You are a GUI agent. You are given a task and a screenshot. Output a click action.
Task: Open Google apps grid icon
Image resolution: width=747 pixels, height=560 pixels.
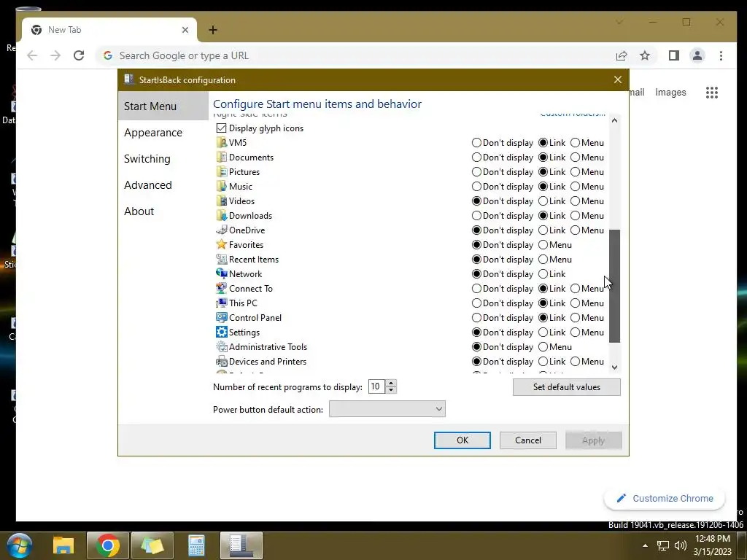click(x=712, y=93)
